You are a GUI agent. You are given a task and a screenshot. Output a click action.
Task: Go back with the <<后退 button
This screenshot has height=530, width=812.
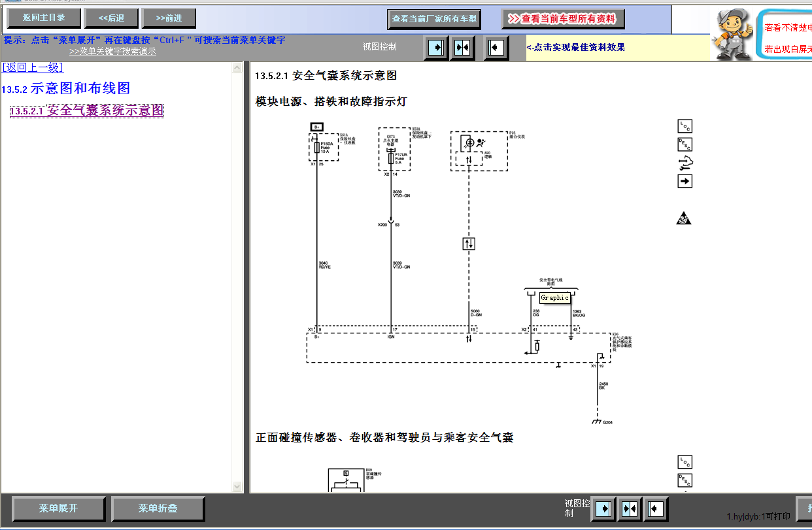click(x=111, y=18)
